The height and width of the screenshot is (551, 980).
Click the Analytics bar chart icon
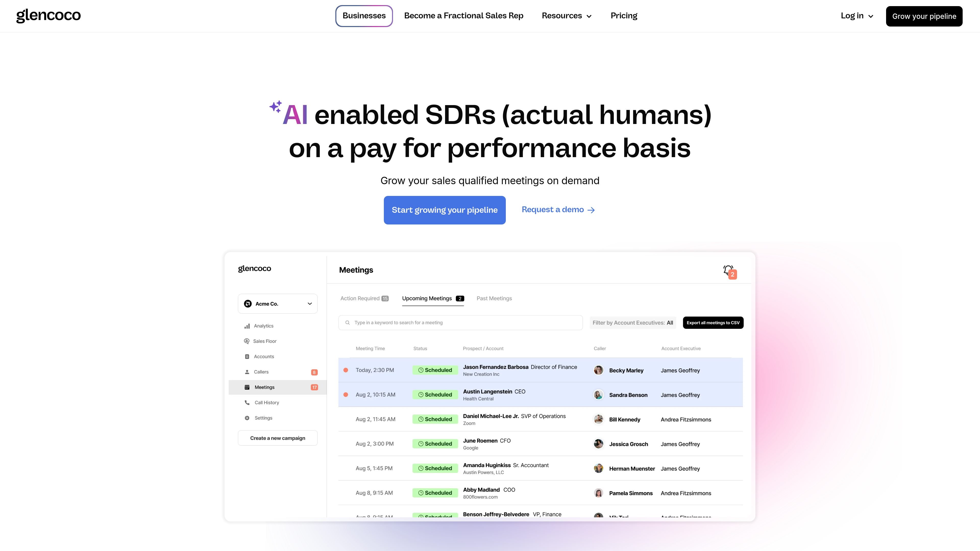(x=247, y=326)
